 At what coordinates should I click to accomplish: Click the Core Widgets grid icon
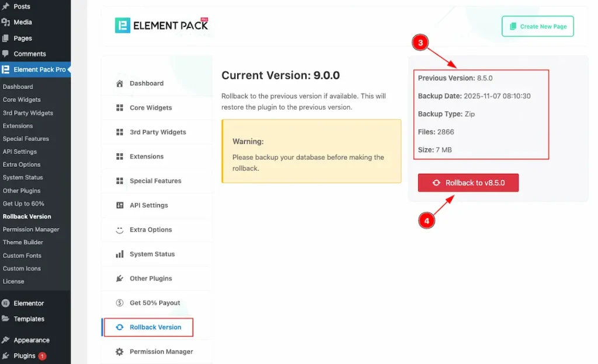[x=120, y=108]
